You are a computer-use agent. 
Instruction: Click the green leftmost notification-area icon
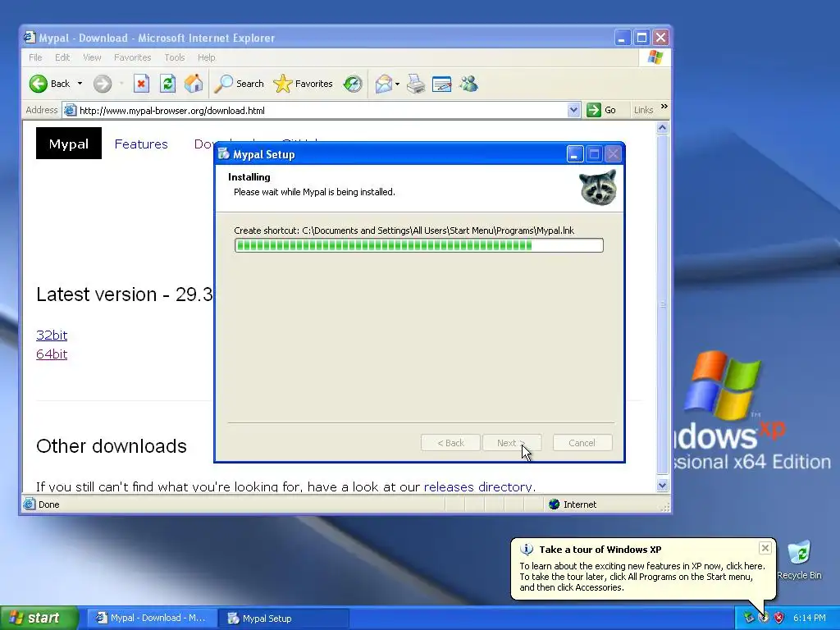coord(748,618)
